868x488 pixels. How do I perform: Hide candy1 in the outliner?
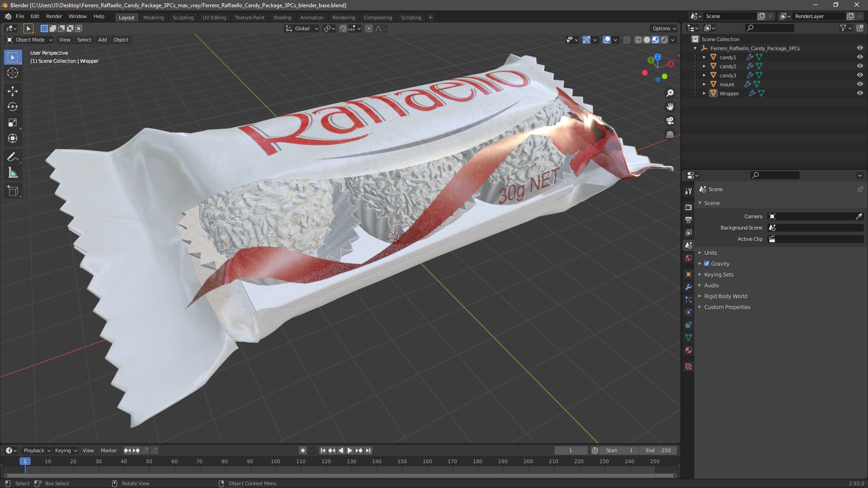tap(860, 57)
